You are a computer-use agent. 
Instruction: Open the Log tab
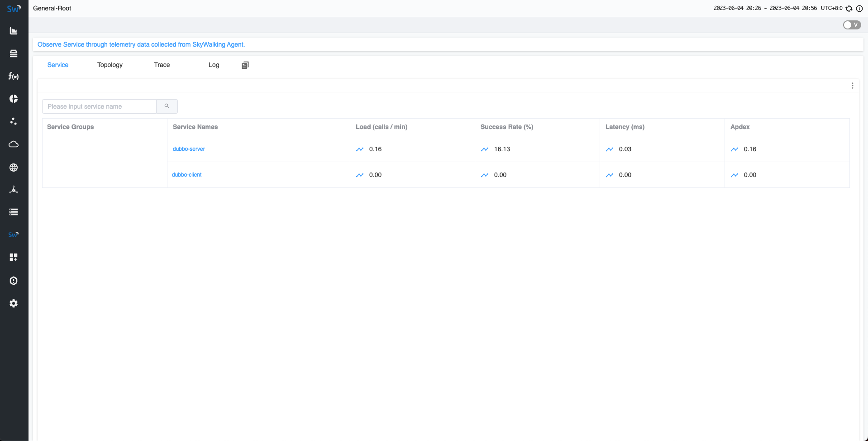click(x=214, y=65)
